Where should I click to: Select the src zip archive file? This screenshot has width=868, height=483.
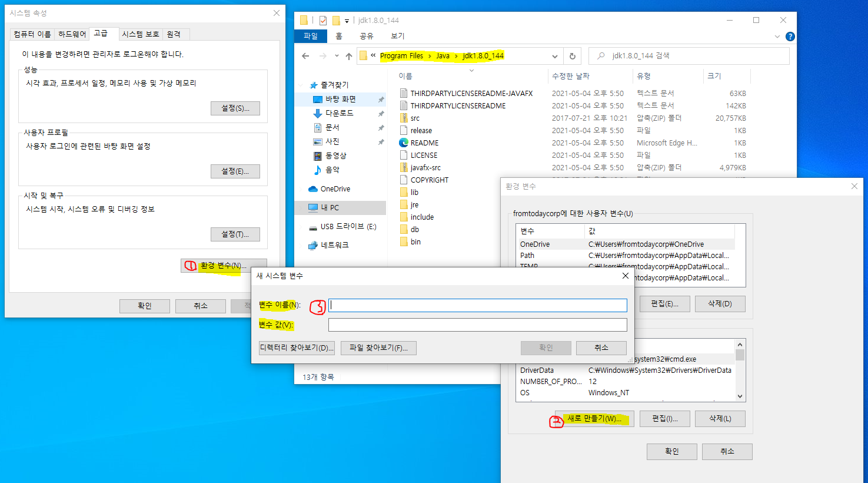pos(415,118)
